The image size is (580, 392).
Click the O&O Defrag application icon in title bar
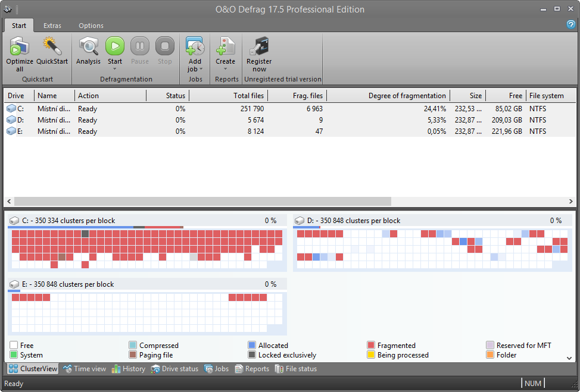(8, 9)
